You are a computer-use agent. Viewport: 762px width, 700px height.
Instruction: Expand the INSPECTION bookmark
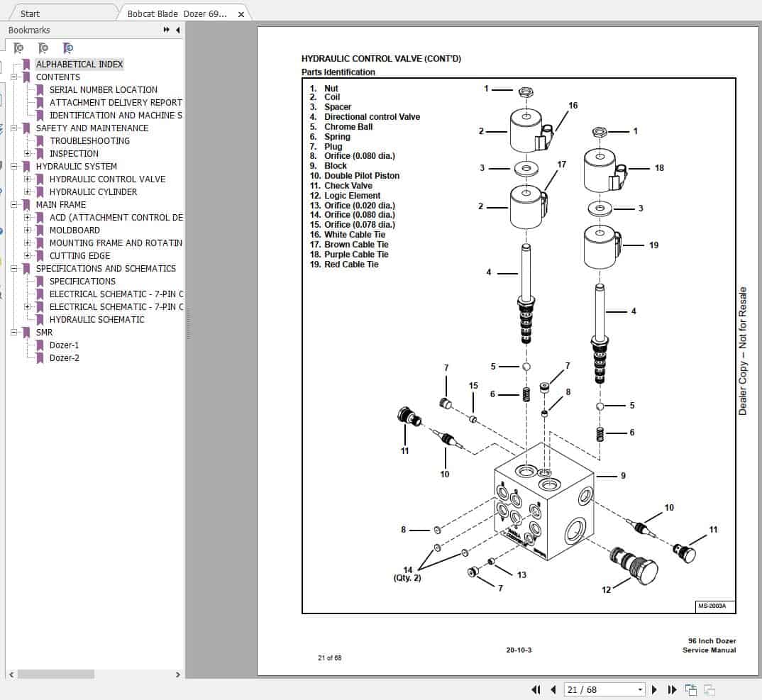26,153
